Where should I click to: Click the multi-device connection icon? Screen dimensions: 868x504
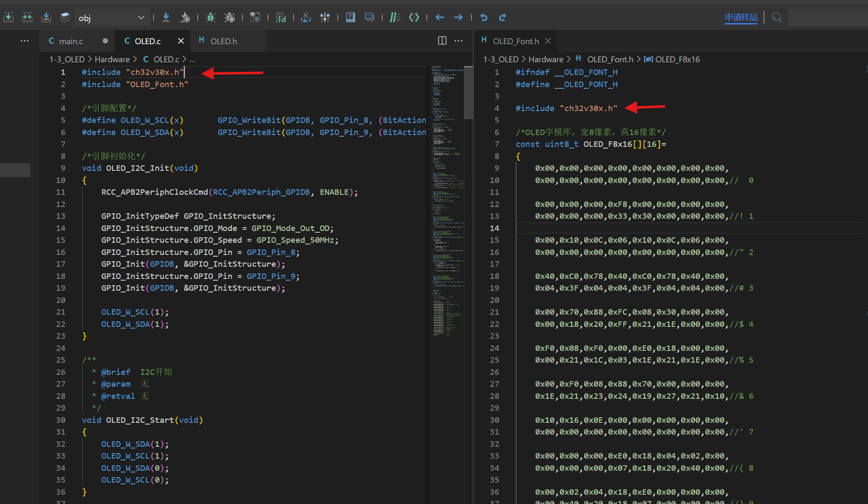coord(255,17)
